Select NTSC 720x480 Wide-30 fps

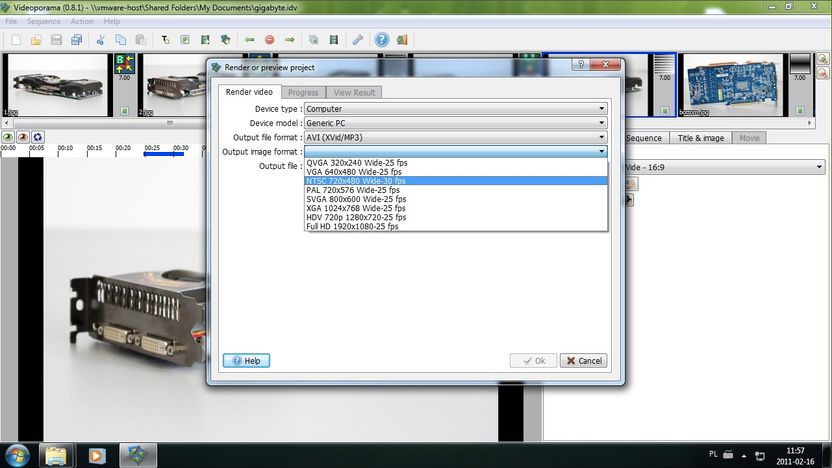click(456, 181)
